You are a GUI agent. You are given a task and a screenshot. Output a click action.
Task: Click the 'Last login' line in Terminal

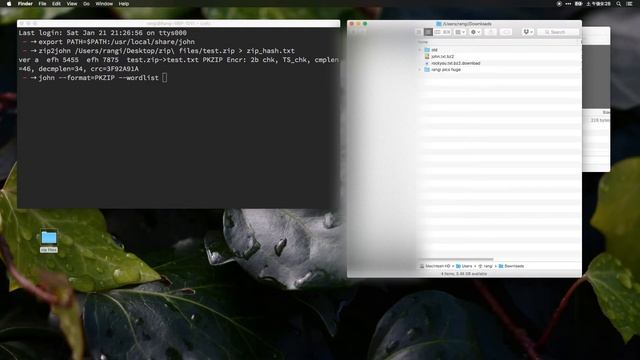[102, 33]
